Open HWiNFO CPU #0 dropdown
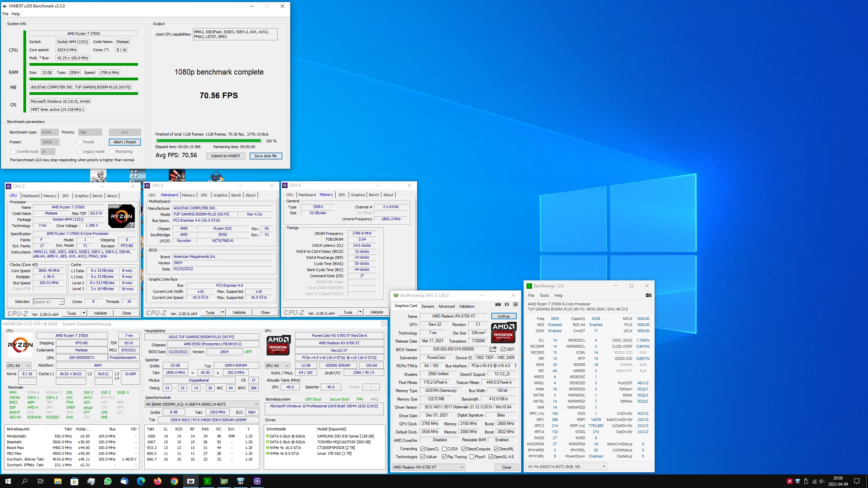 [19, 366]
